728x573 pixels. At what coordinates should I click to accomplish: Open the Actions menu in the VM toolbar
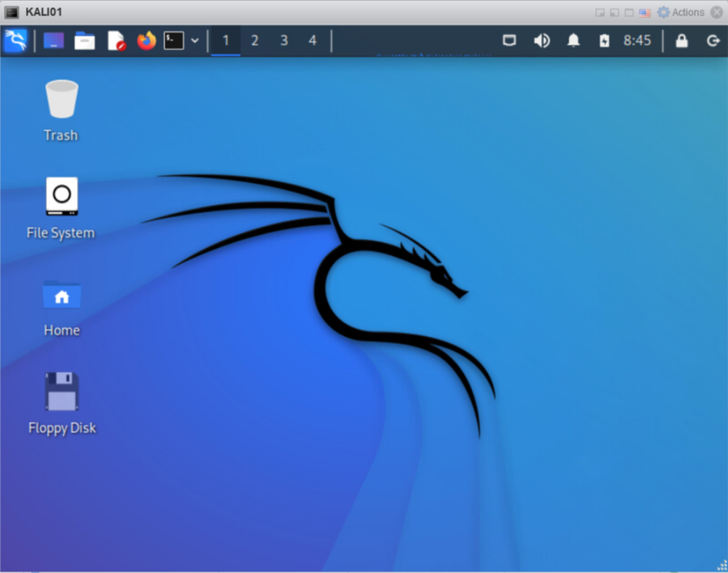[x=681, y=12]
